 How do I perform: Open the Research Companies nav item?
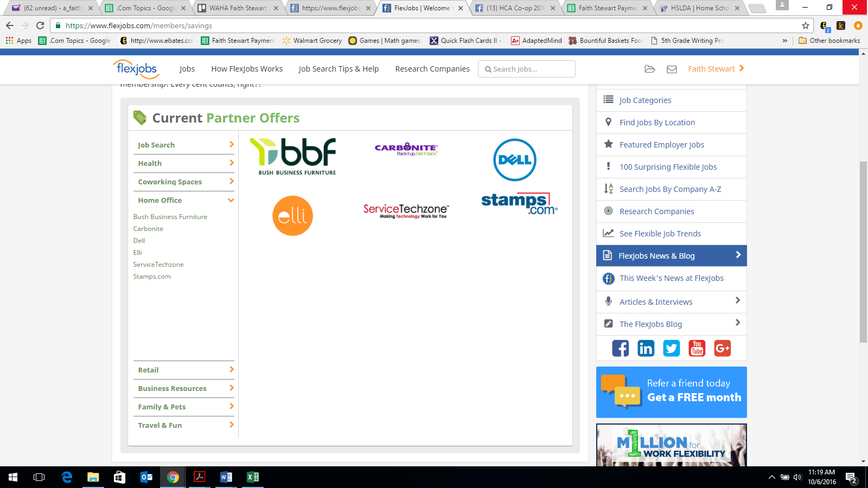(x=432, y=69)
